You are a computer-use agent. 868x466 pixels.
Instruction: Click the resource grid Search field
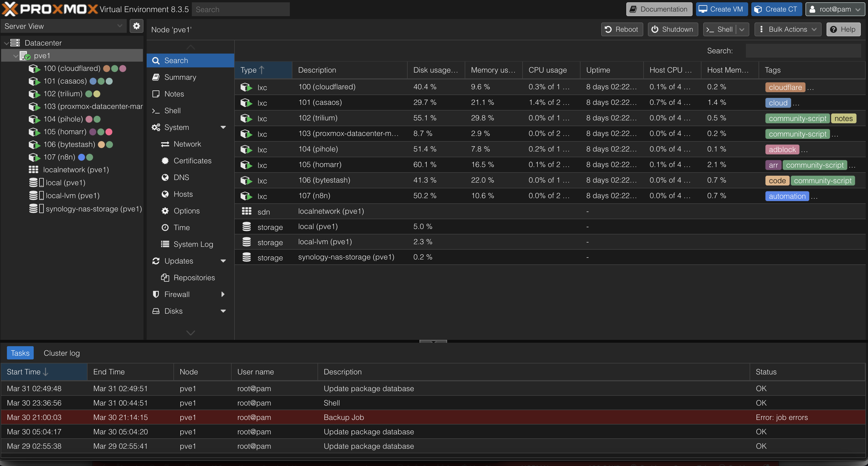[x=803, y=50]
